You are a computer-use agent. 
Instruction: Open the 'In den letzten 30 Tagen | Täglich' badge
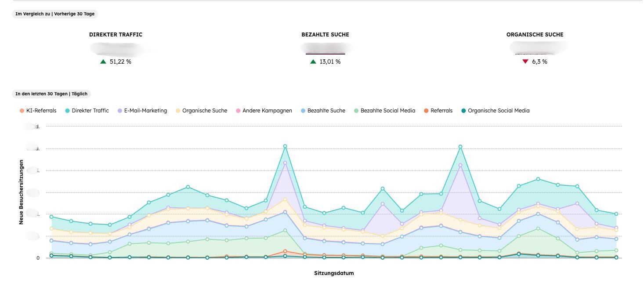point(51,94)
